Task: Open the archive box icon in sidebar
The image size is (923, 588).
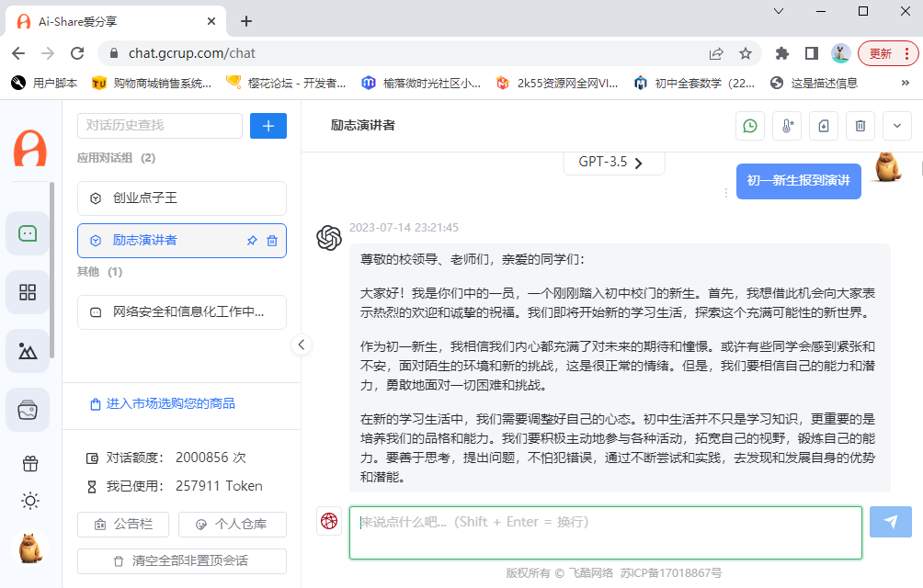Action: (x=28, y=409)
